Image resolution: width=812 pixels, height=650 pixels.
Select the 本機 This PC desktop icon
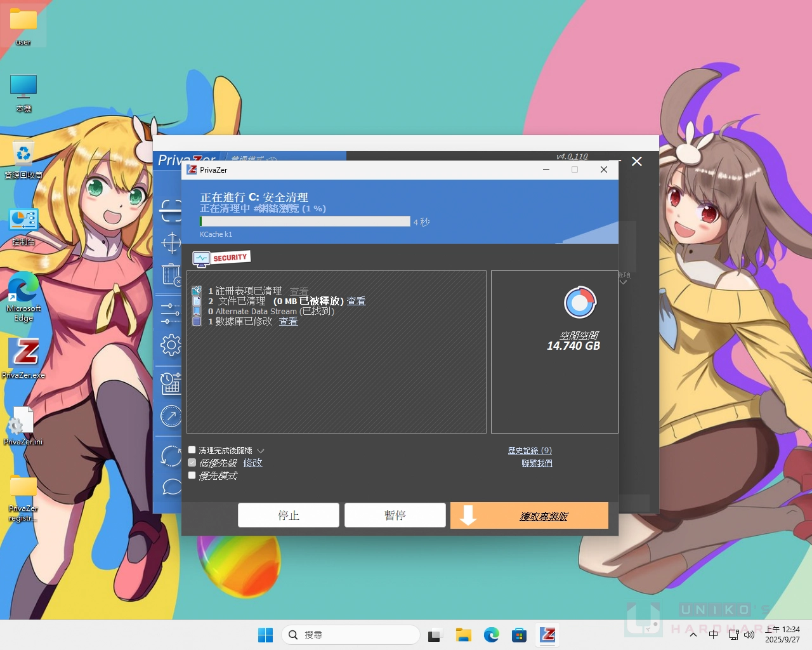pos(23,93)
